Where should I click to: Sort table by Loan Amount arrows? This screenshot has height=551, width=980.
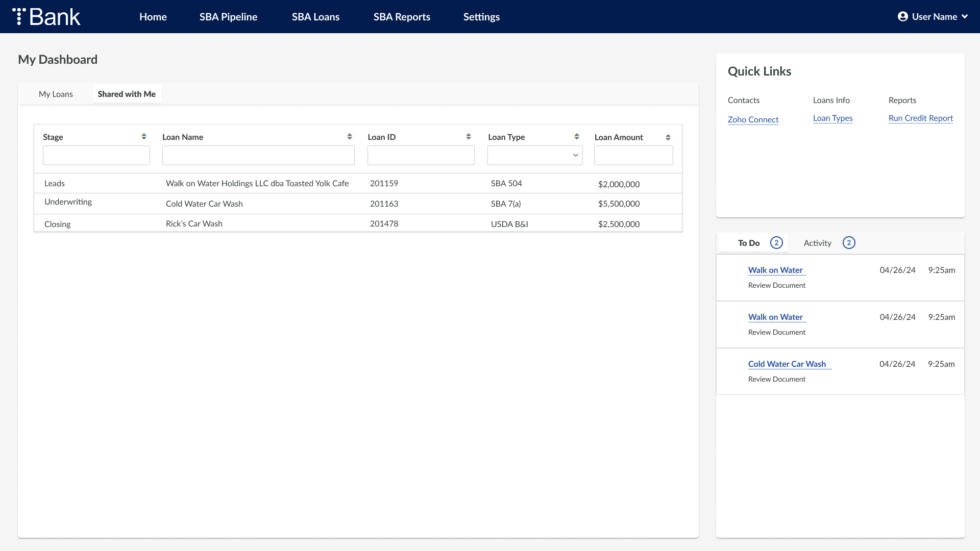click(x=668, y=137)
